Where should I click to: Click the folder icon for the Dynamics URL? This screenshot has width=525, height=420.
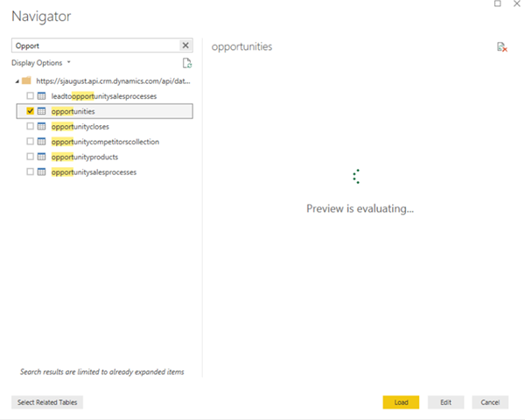click(x=26, y=80)
